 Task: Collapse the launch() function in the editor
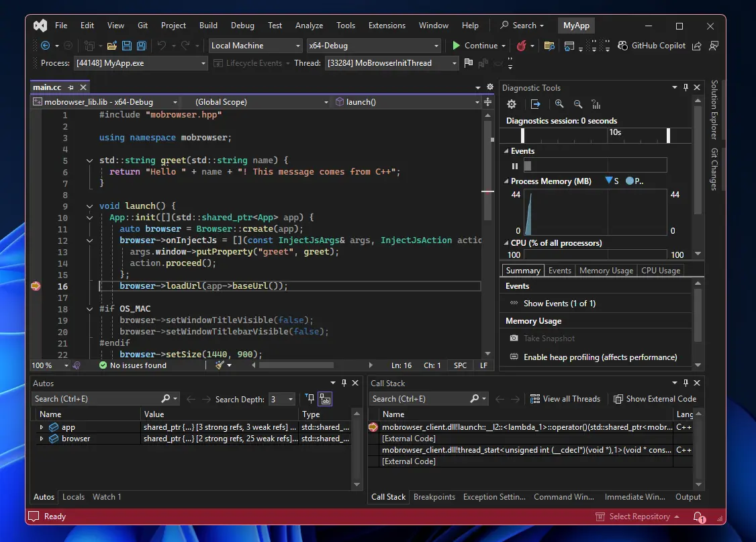click(89, 206)
